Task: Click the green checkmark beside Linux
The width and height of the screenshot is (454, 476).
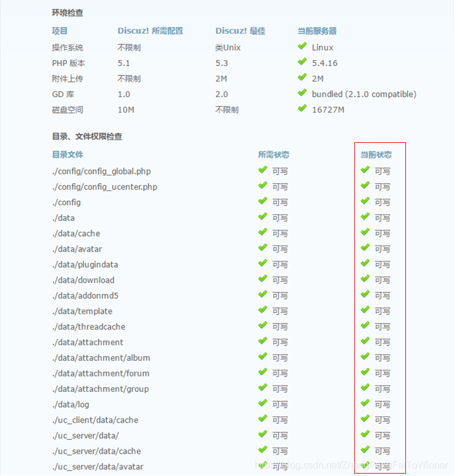Action: pos(302,46)
